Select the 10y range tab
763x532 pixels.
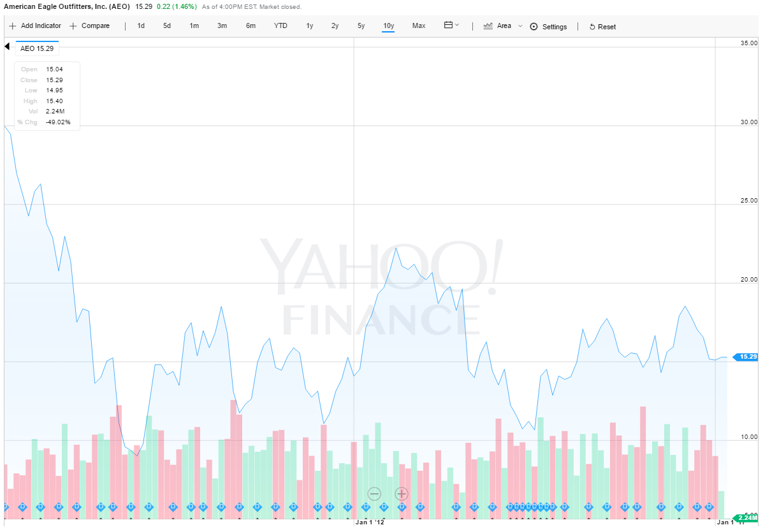[x=388, y=25]
